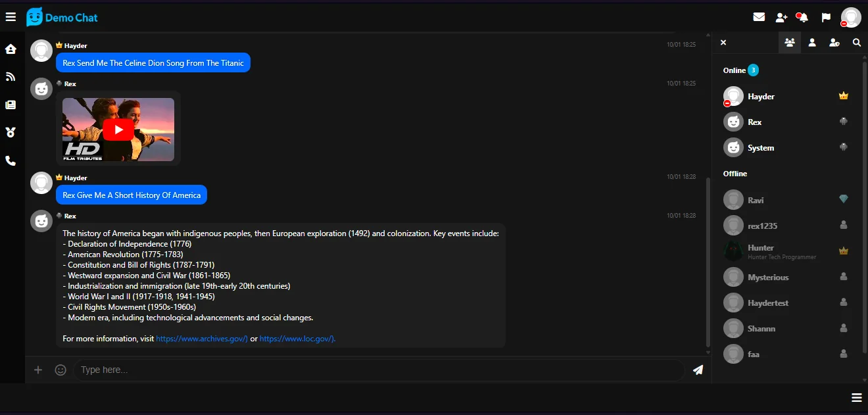Open the friend requests icon
This screenshot has width=868, height=415.
pos(781,17)
